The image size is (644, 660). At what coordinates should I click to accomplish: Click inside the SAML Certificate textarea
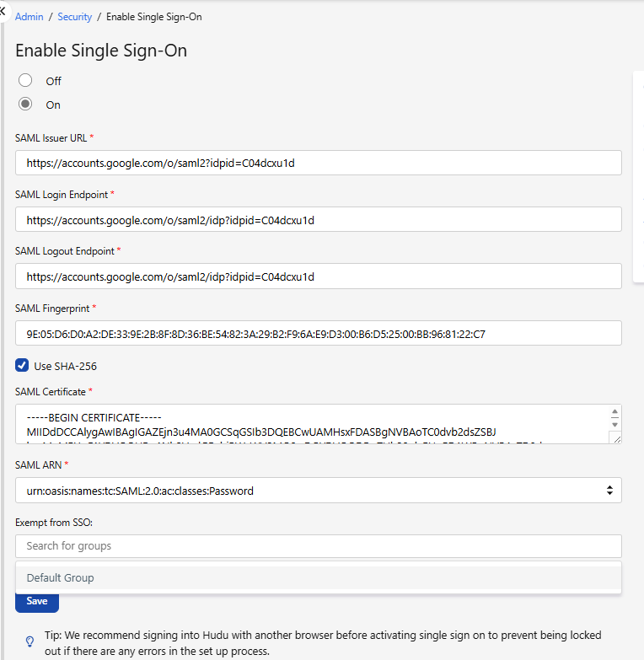(312, 424)
